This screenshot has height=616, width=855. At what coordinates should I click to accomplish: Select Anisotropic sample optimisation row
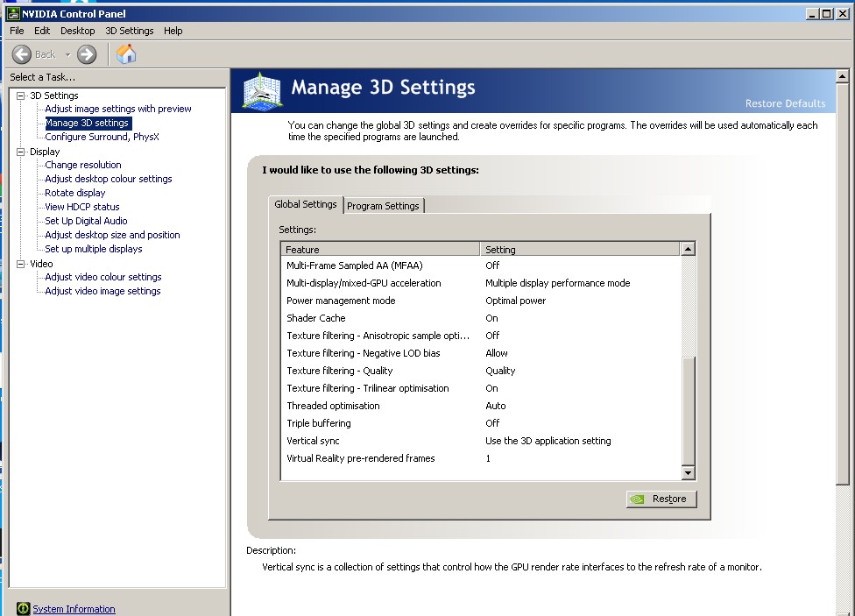pos(481,336)
